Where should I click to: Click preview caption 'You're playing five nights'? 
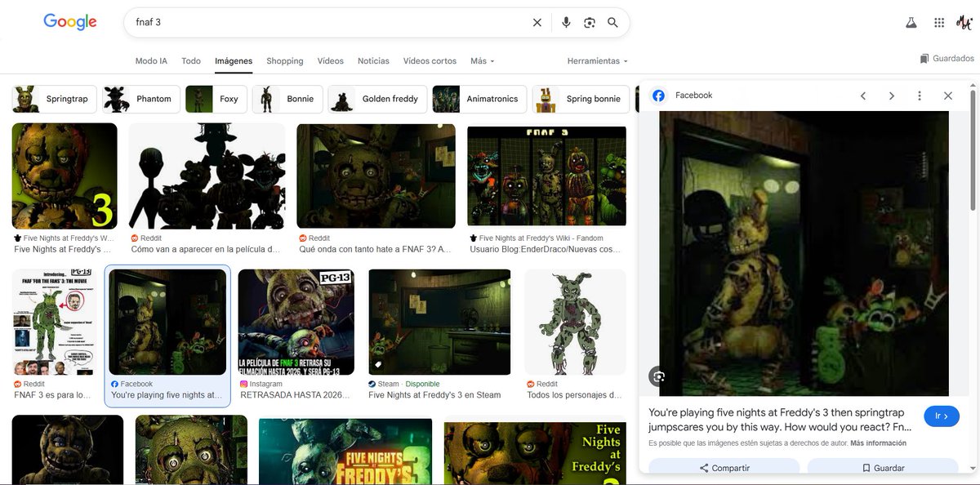[780, 420]
